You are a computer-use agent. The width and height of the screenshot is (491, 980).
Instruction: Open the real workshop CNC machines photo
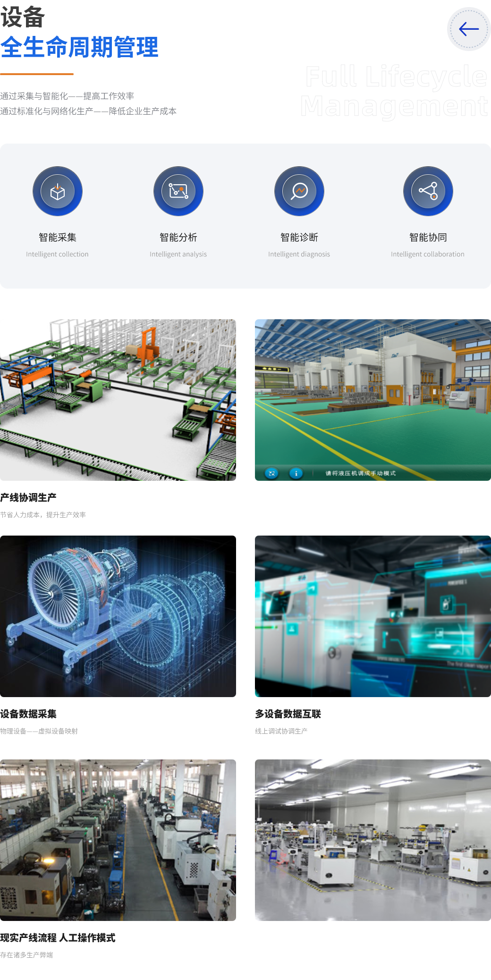(x=118, y=840)
